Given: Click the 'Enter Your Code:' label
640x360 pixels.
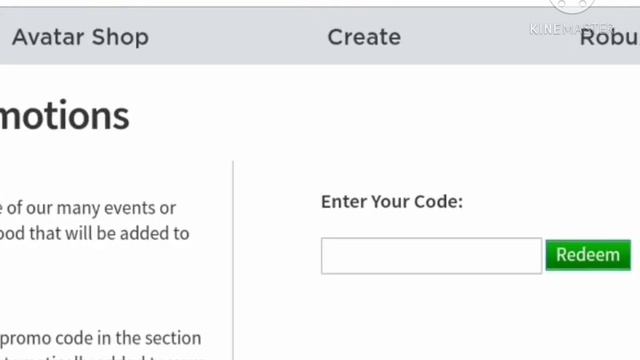Looking at the screenshot, I should (392, 202).
